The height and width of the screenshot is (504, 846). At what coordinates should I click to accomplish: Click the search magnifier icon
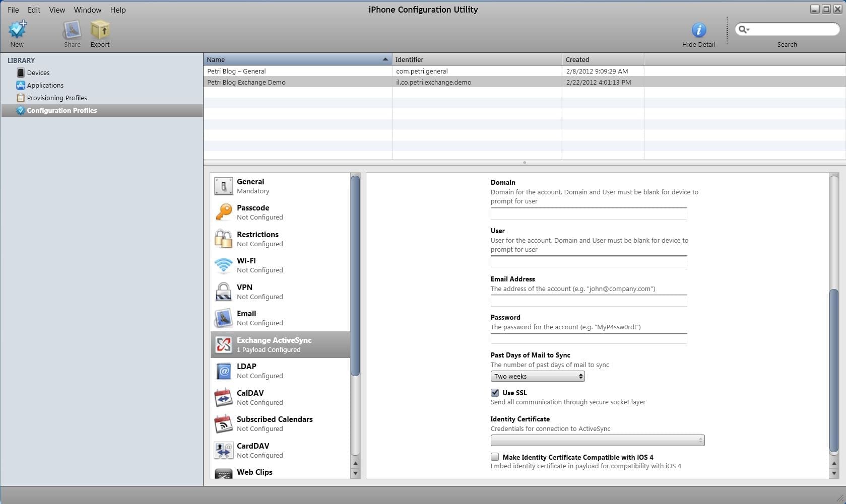click(x=743, y=29)
